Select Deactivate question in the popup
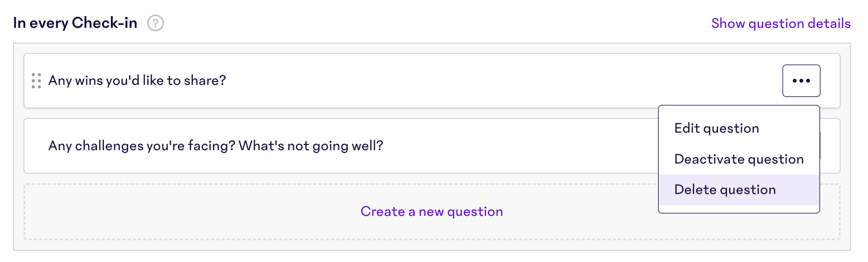868x262 pixels. [739, 159]
